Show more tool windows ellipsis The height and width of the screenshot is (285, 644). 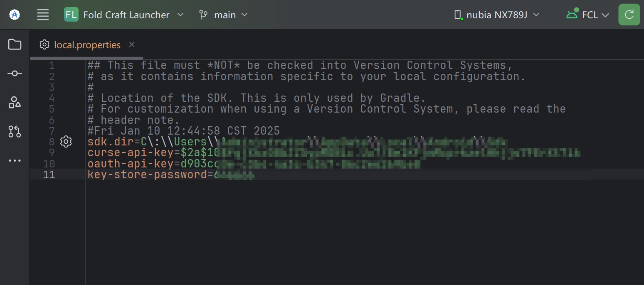15,161
